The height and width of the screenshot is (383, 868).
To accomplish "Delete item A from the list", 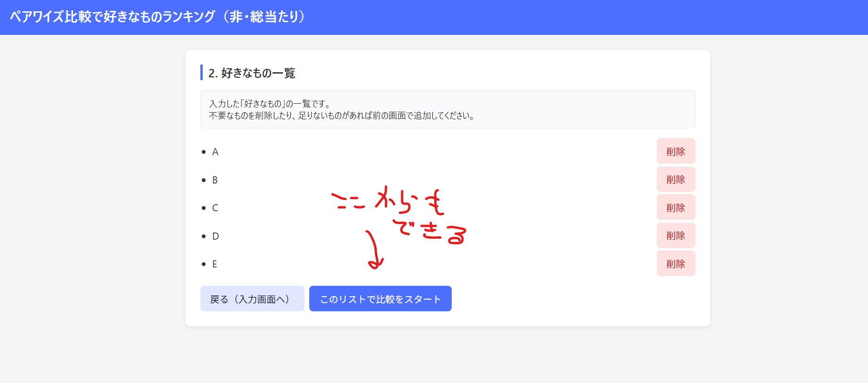I will coord(675,151).
